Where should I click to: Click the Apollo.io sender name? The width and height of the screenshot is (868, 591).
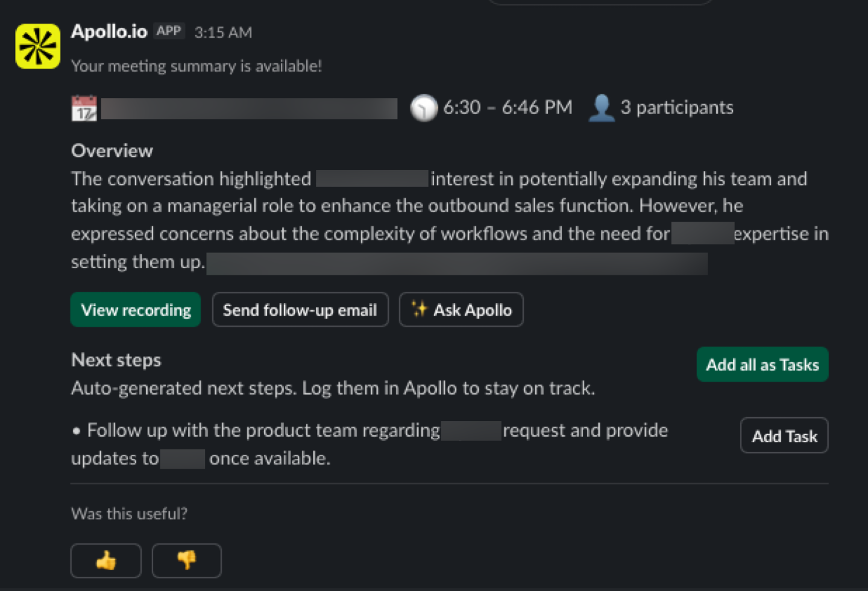[109, 31]
